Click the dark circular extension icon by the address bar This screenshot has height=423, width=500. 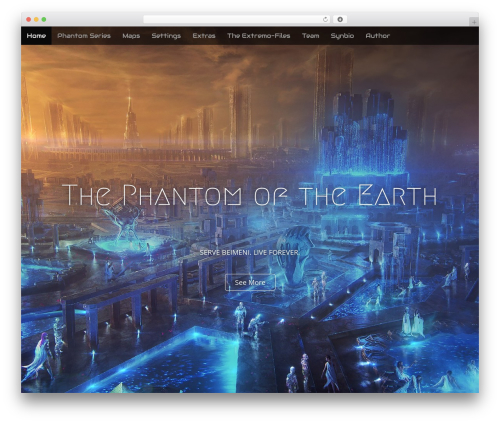340,19
